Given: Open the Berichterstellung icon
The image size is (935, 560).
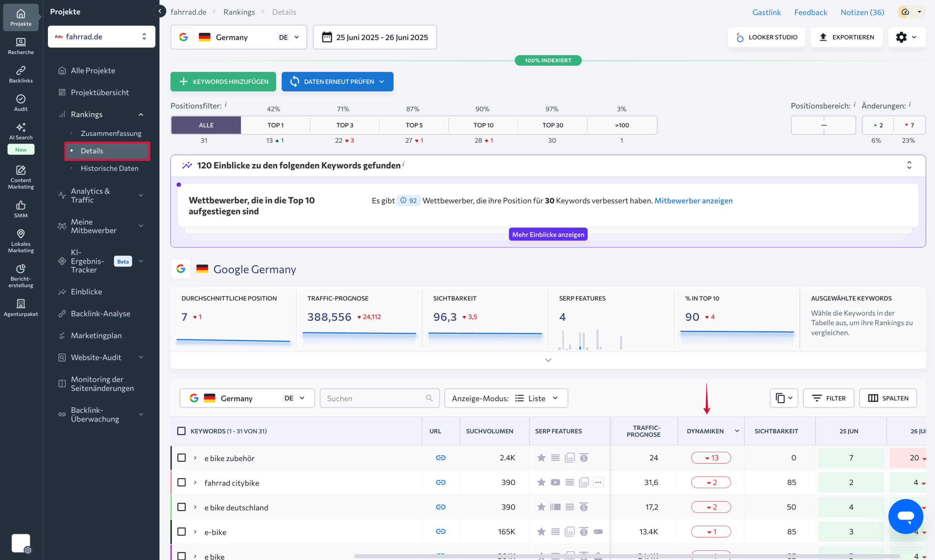Looking at the screenshot, I should (21, 276).
